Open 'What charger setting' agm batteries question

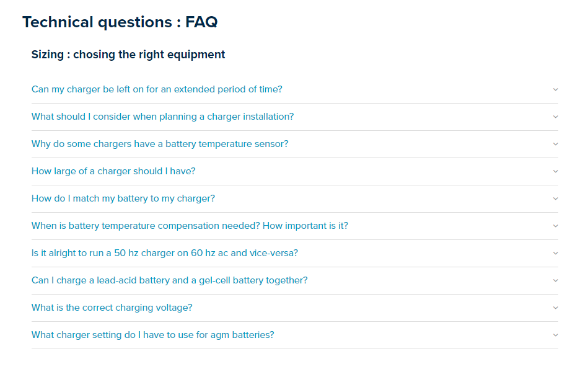point(152,335)
